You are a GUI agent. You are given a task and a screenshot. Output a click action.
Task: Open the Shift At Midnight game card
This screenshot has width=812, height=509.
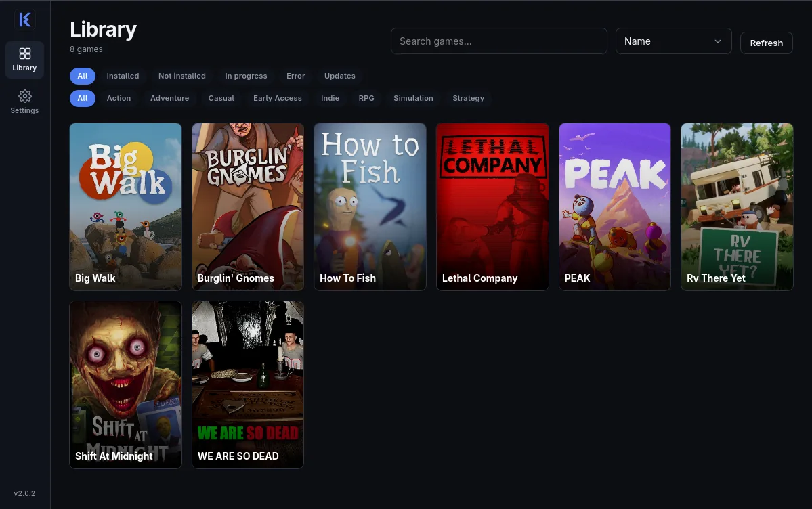pos(126,384)
